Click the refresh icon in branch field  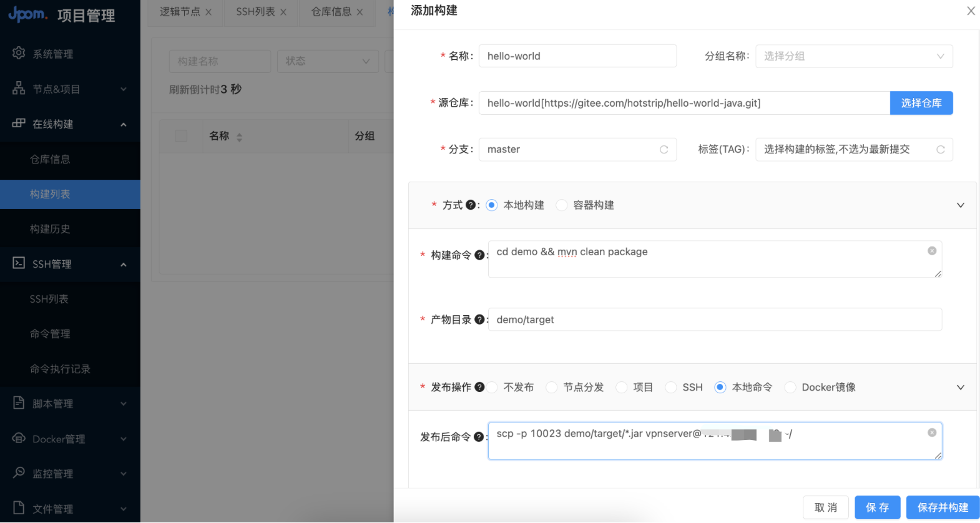(x=664, y=150)
